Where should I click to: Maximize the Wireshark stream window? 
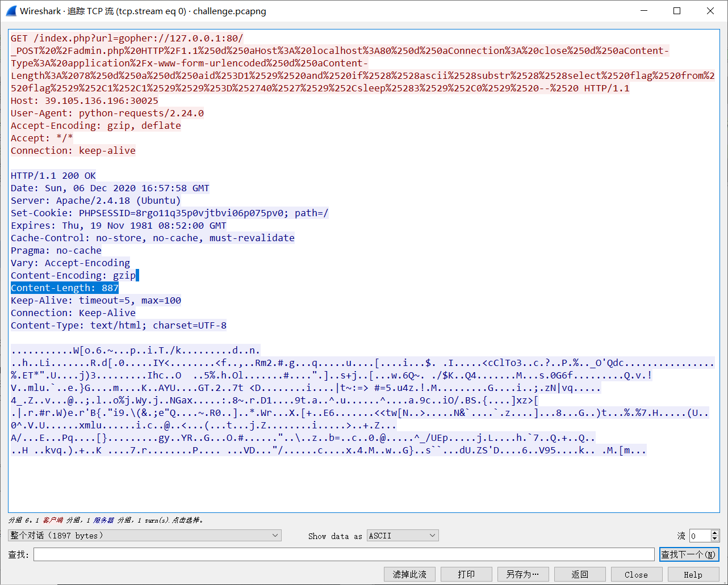tap(677, 11)
